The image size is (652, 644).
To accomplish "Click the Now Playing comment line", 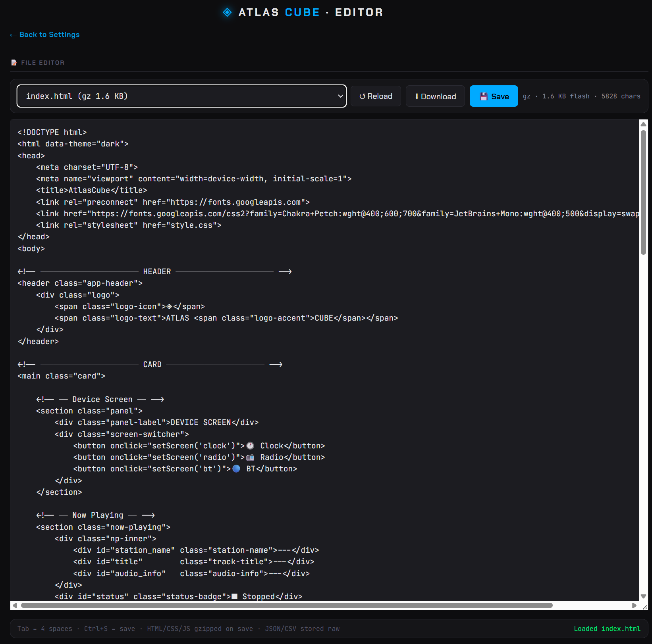I will pos(95,515).
